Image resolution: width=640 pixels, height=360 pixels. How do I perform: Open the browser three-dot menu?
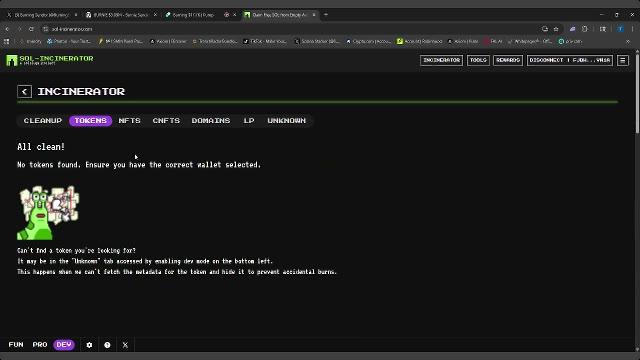click(x=633, y=29)
